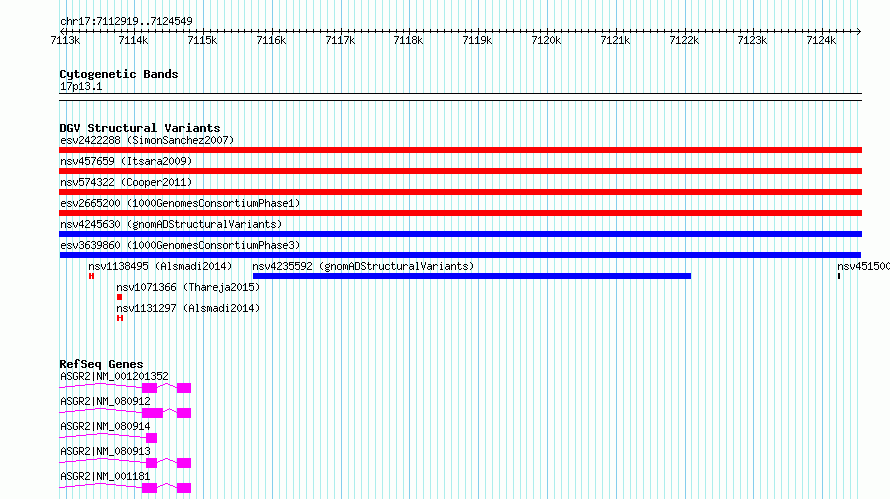Click the esv2422288 (SimonSanchez2007) label
Image resolution: width=890 pixels, height=499 pixels.
pyautogui.click(x=147, y=140)
